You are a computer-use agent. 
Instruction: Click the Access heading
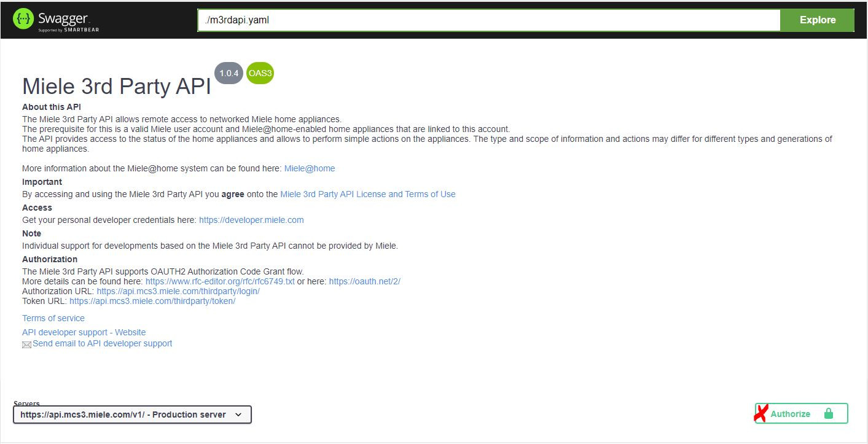tap(37, 208)
